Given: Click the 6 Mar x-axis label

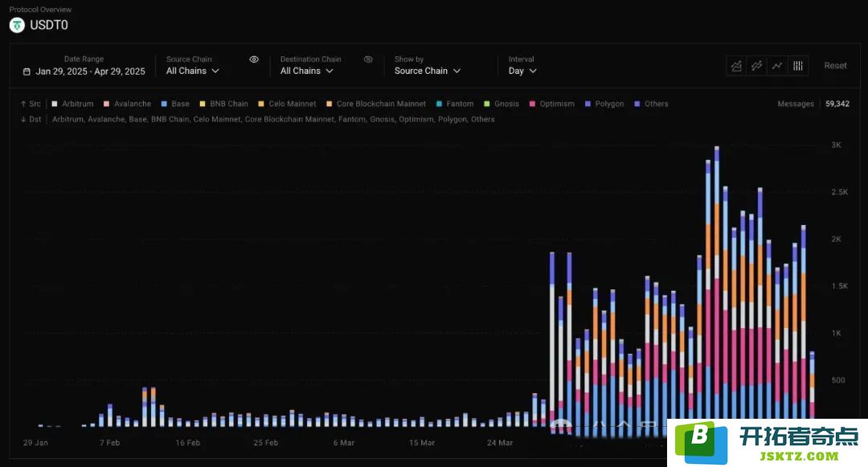Looking at the screenshot, I should (344, 443).
